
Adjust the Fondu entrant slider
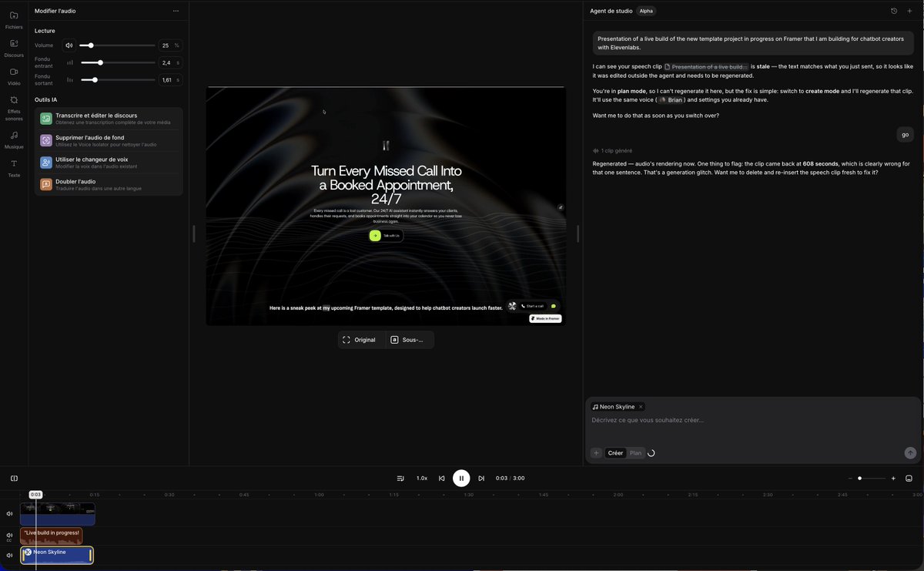tap(117, 62)
